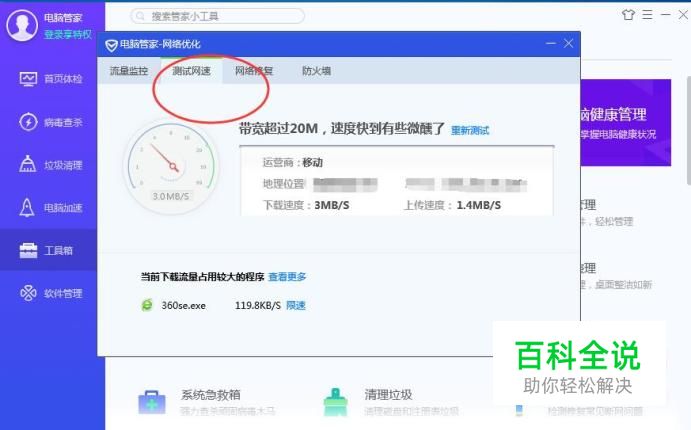Open 软件管理 in the sidebar
The image size is (691, 430).
(x=51, y=293)
